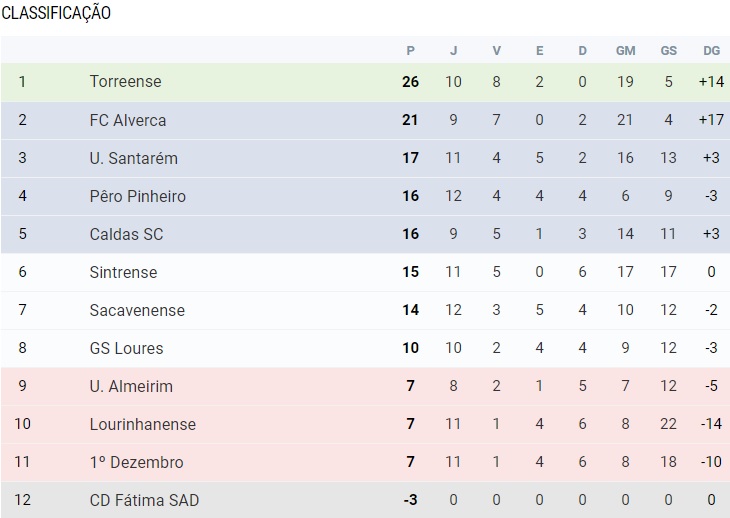The height and width of the screenshot is (518, 730).
Task: Sort by the V wins column header
Action: click(497, 51)
